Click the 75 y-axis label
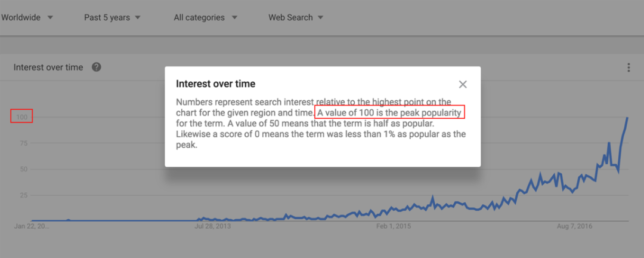This screenshot has width=644, height=258. point(23,143)
